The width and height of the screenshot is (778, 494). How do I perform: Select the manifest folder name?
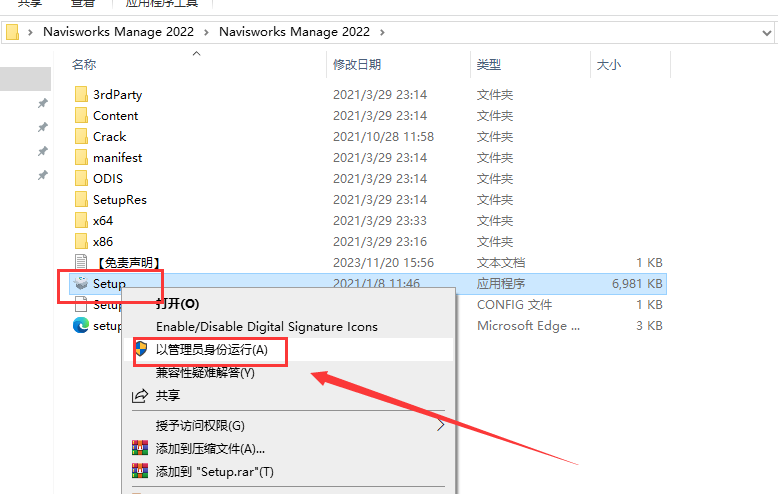tap(118, 157)
